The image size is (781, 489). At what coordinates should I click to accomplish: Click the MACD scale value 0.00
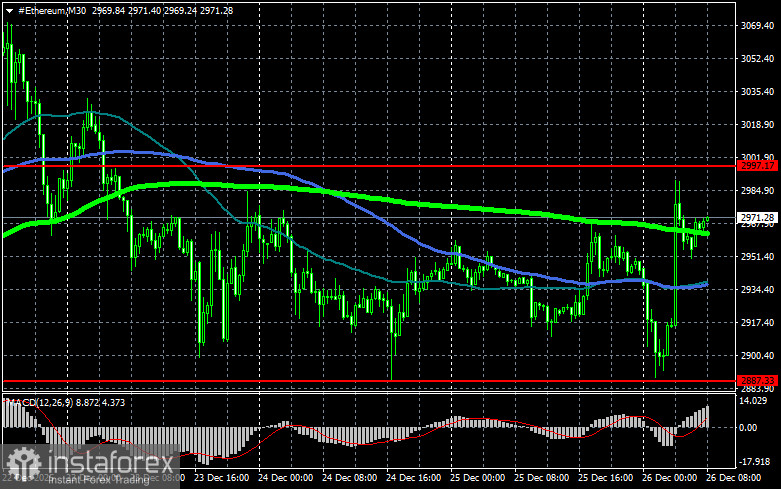point(748,428)
